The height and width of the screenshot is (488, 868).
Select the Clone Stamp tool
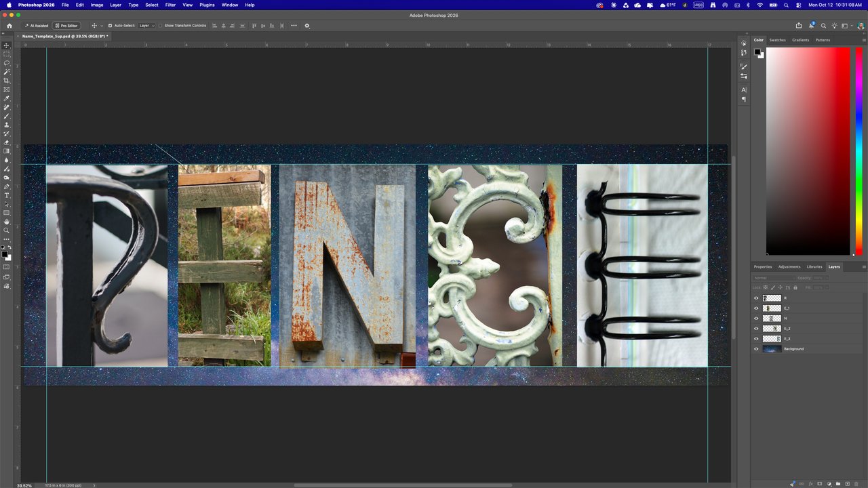[7, 125]
